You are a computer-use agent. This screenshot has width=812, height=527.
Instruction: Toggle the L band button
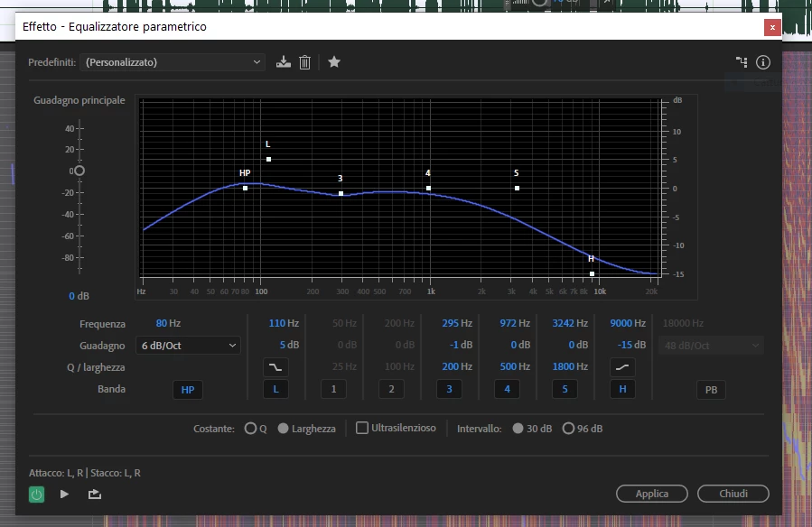click(x=275, y=389)
